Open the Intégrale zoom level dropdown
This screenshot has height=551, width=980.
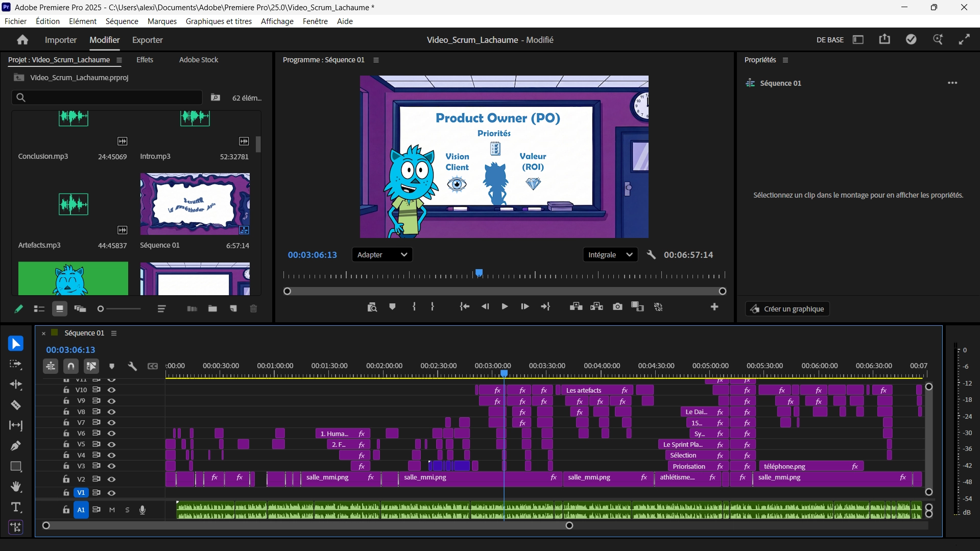tap(610, 254)
